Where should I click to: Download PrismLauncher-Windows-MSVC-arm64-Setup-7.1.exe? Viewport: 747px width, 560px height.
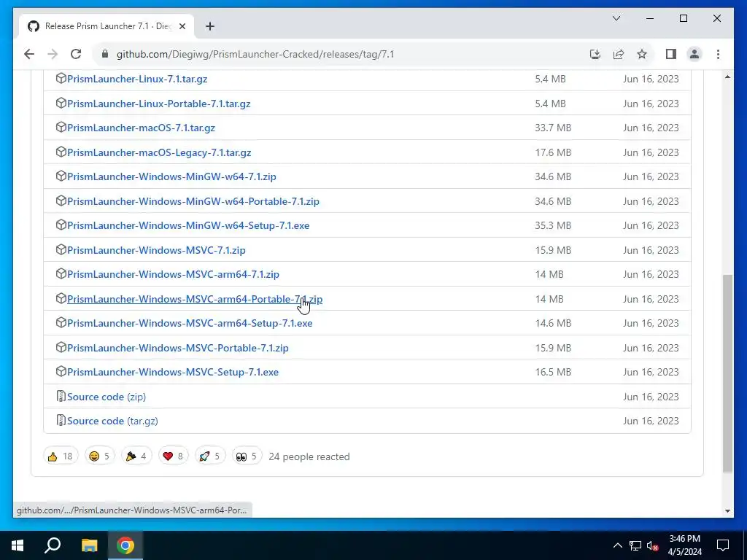(190, 323)
